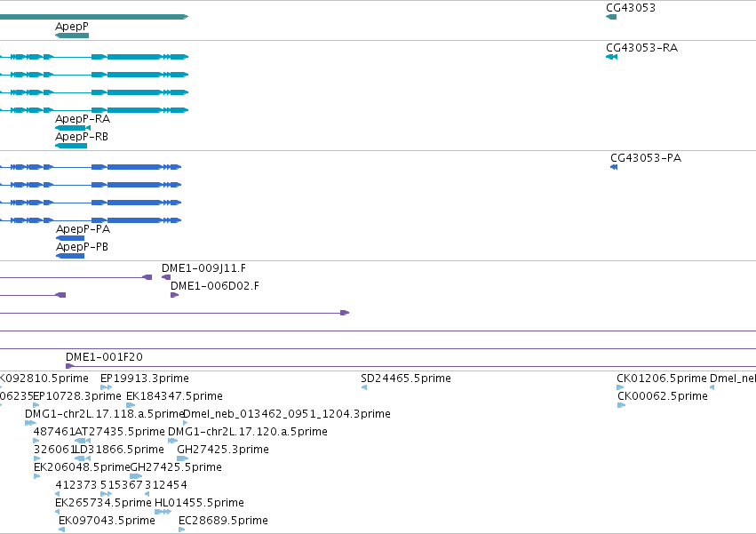756x534 pixels.
Task: Select the DME1-006D02.F feature label
Action: point(215,286)
